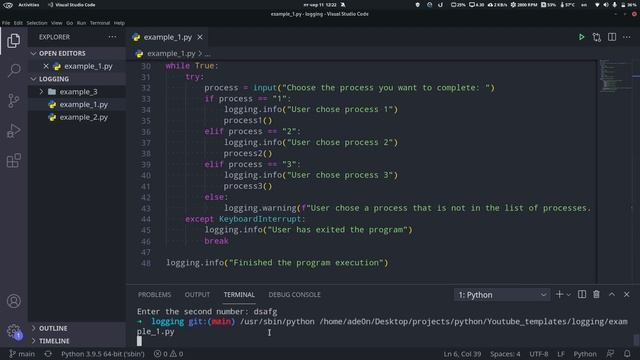Open the Selection menu
This screenshot has width=640, height=360.
37,23
